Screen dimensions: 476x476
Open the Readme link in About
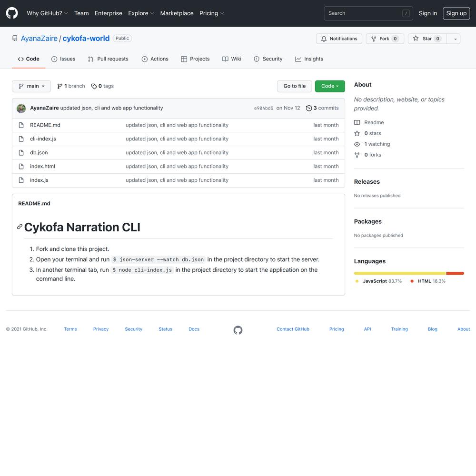(x=369, y=123)
